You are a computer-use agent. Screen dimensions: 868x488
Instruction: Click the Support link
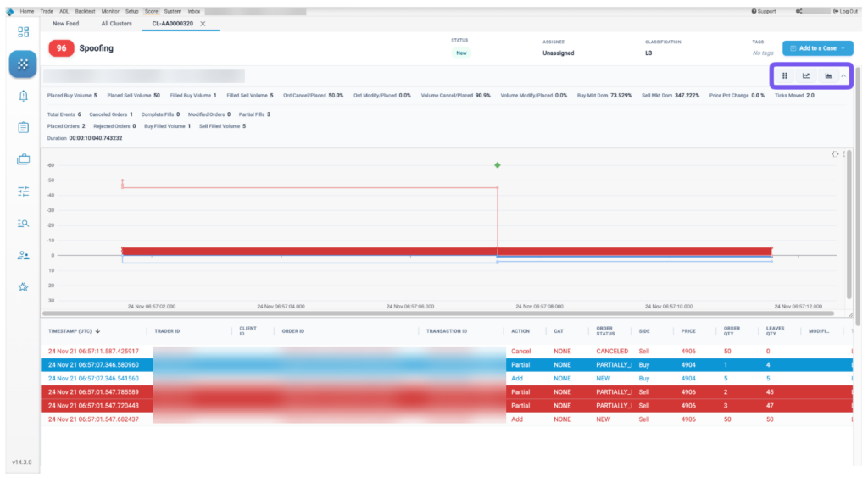point(764,11)
